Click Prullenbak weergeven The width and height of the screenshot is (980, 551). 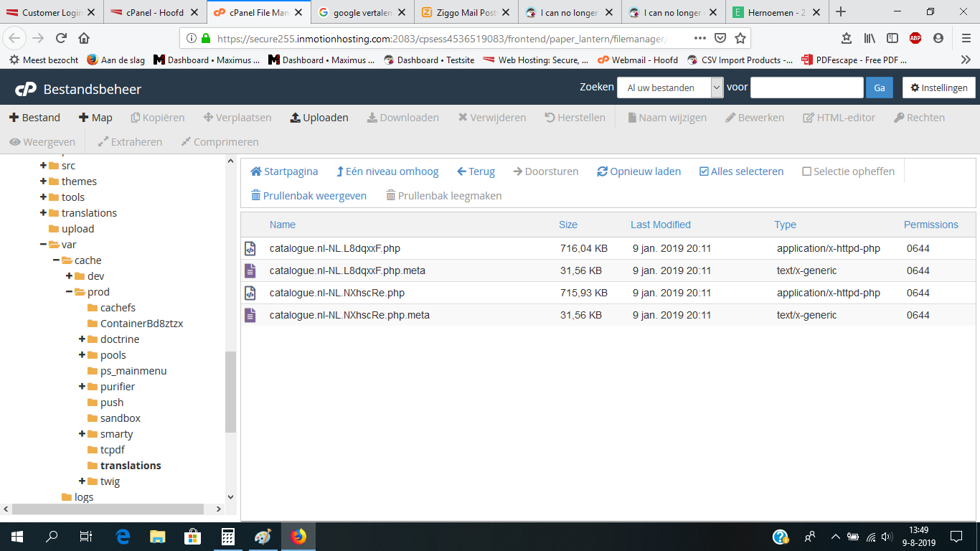308,196
